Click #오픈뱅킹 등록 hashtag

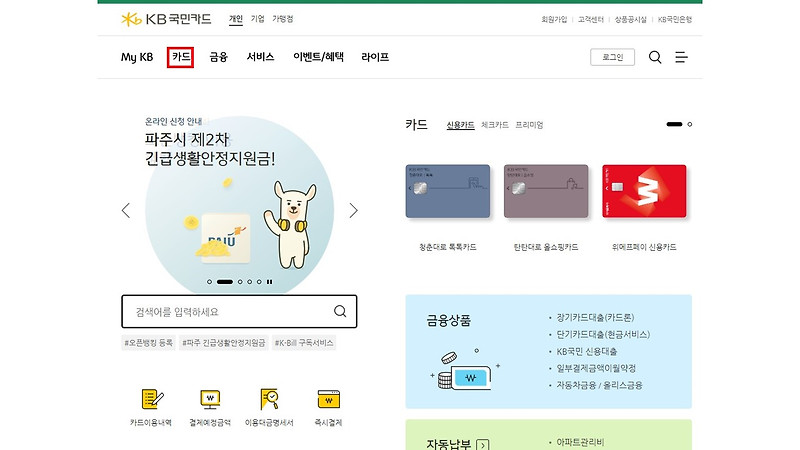point(148,343)
